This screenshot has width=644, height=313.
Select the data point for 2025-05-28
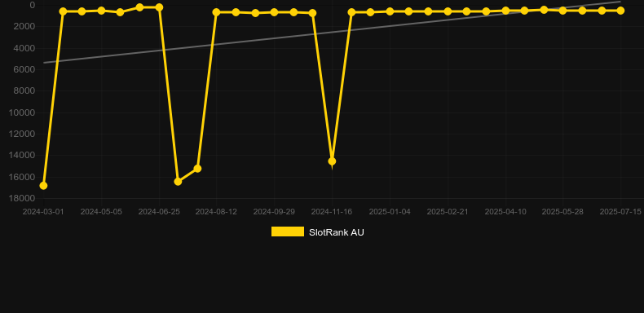pos(562,11)
